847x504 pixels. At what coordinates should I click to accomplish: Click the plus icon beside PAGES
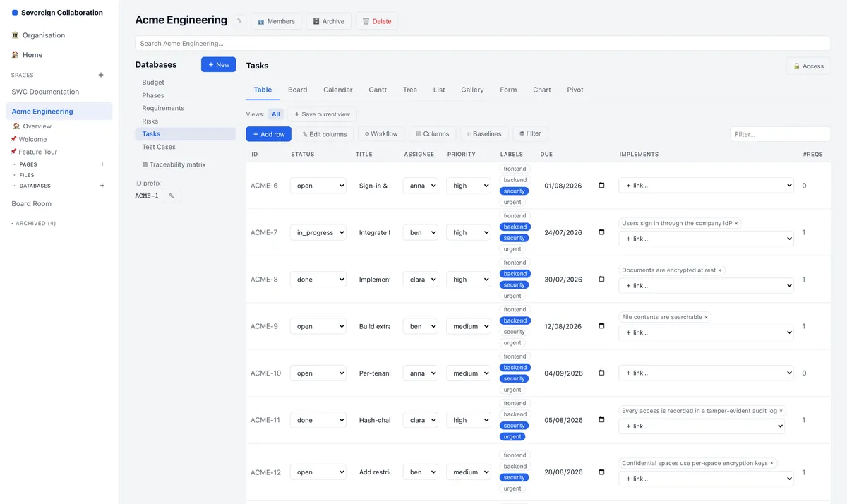(102, 164)
